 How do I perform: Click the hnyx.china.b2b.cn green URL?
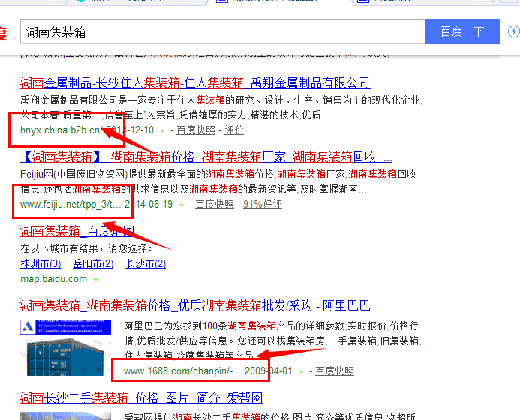(62, 130)
